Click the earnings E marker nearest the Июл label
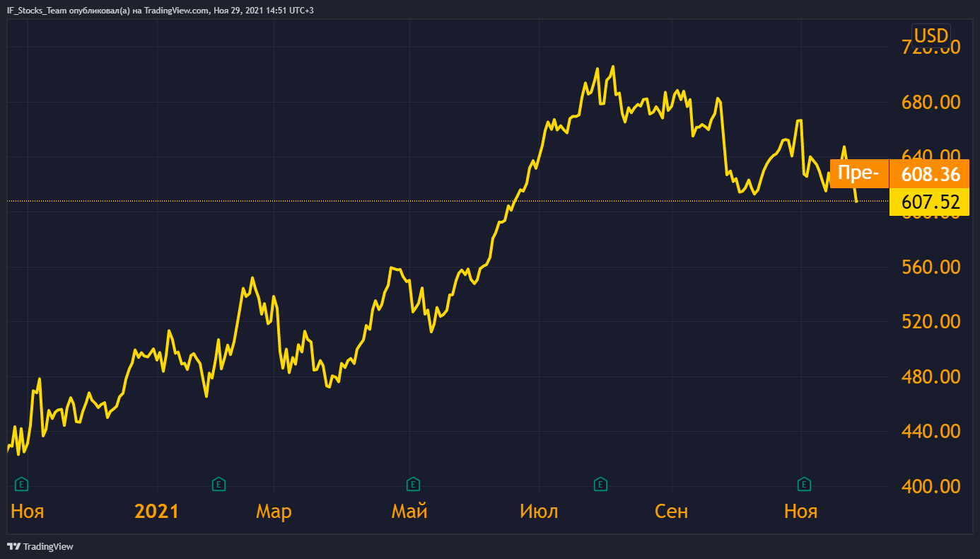Screen dimensions: 980x559 [x=600, y=484]
